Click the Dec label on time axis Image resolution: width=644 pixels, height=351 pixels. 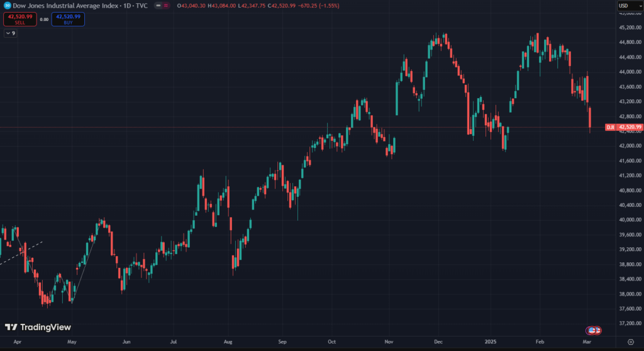tap(438, 342)
